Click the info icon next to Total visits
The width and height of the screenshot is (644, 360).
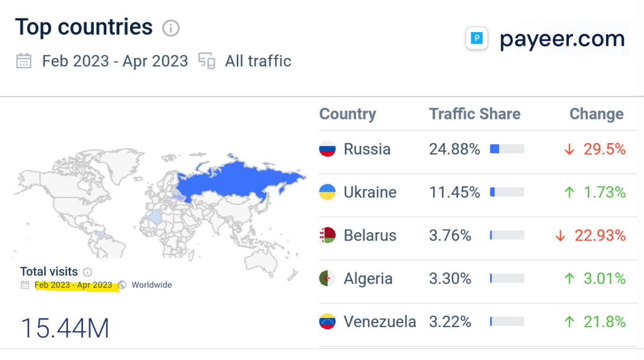(x=88, y=272)
